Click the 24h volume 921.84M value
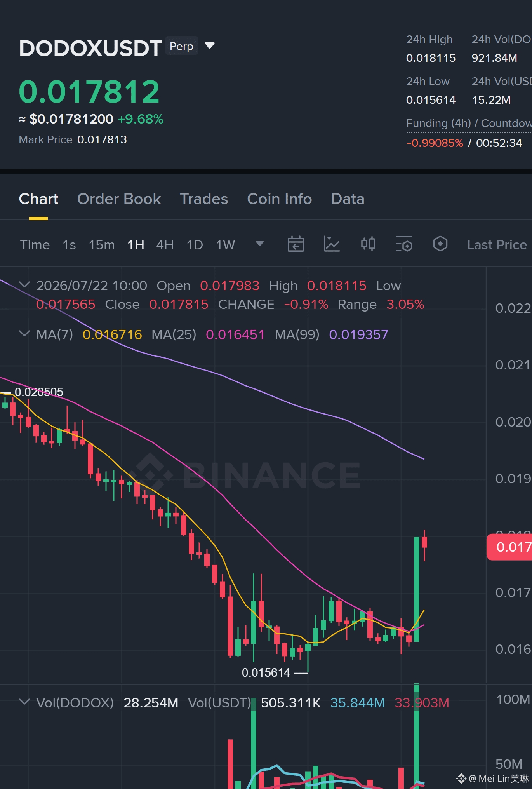 point(494,58)
